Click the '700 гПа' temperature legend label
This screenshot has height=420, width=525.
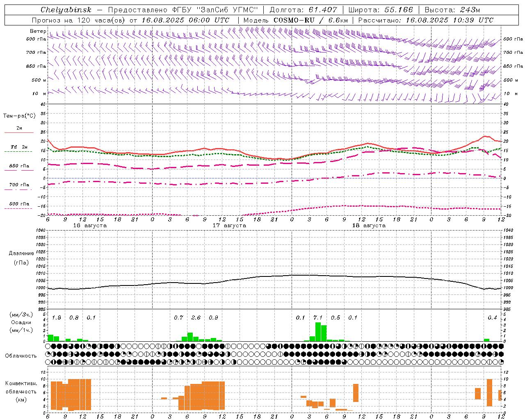19,185
